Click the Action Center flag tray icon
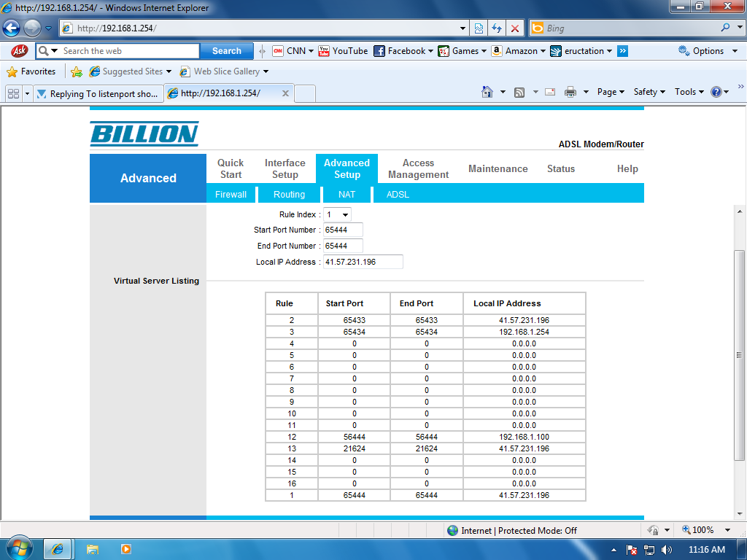Viewport: 747px width, 560px height. point(631,550)
